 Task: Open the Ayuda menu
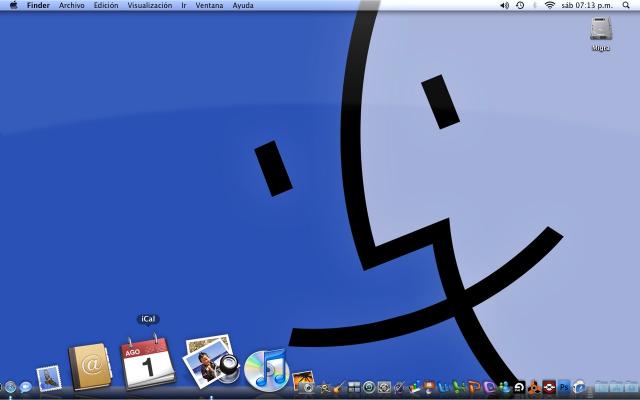point(243,5)
